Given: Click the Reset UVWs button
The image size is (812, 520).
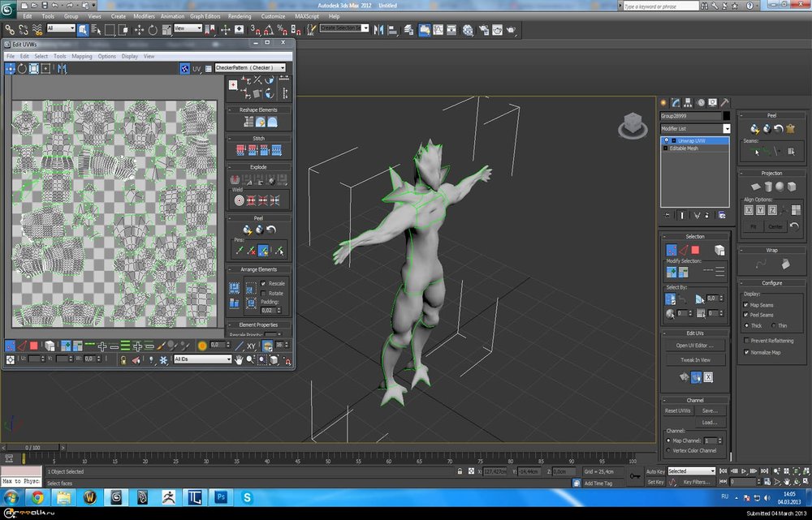Looking at the screenshot, I should pos(676,411).
